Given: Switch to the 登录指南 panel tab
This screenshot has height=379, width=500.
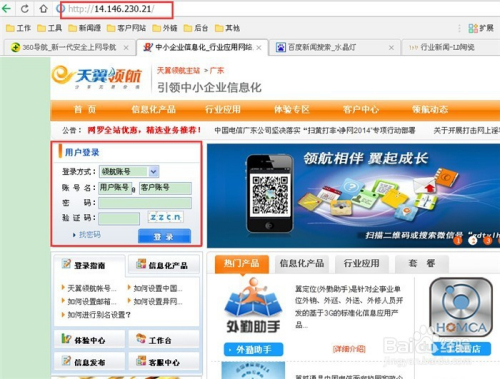Looking at the screenshot, I should (x=89, y=265).
